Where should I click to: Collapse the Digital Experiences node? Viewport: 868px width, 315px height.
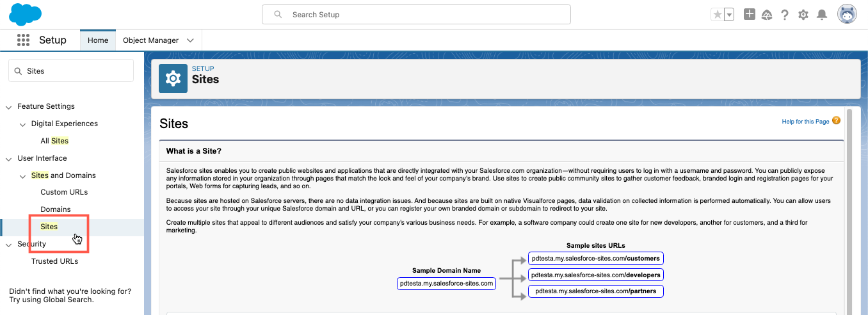tap(22, 124)
